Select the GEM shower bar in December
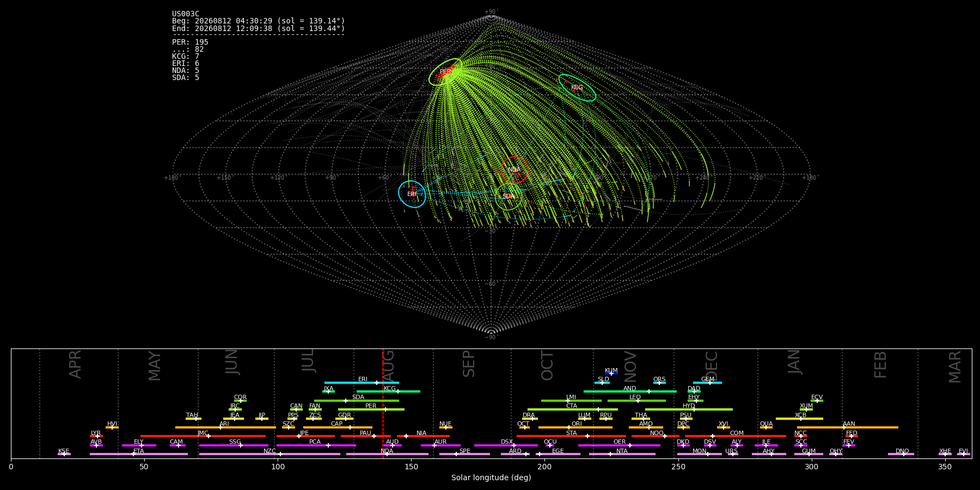The image size is (980, 490). click(707, 383)
